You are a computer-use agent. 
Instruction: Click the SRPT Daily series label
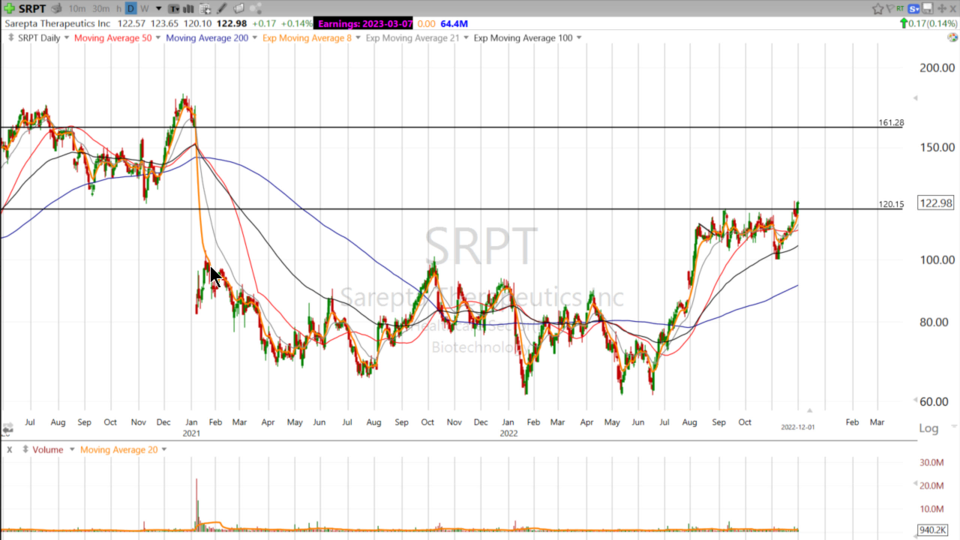point(39,38)
